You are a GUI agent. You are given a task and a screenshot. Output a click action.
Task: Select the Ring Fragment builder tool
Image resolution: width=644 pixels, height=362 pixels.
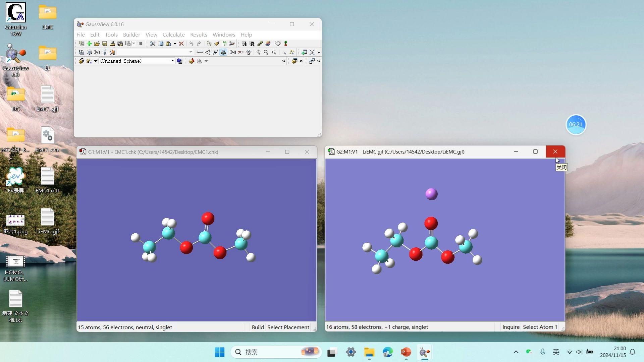point(89,52)
